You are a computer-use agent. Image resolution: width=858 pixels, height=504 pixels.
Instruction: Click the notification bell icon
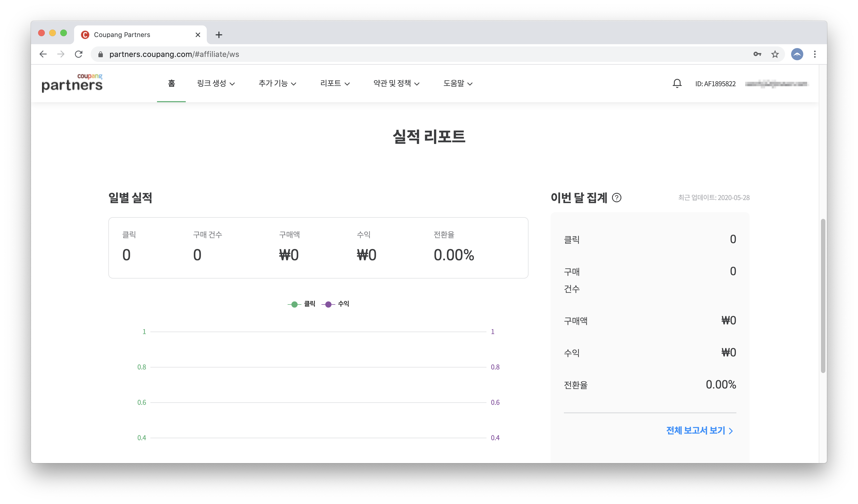[677, 83]
